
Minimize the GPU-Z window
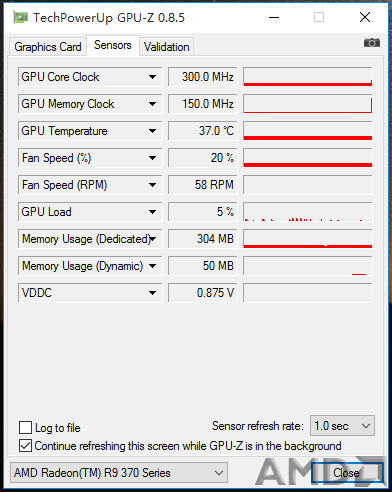[x=274, y=17]
